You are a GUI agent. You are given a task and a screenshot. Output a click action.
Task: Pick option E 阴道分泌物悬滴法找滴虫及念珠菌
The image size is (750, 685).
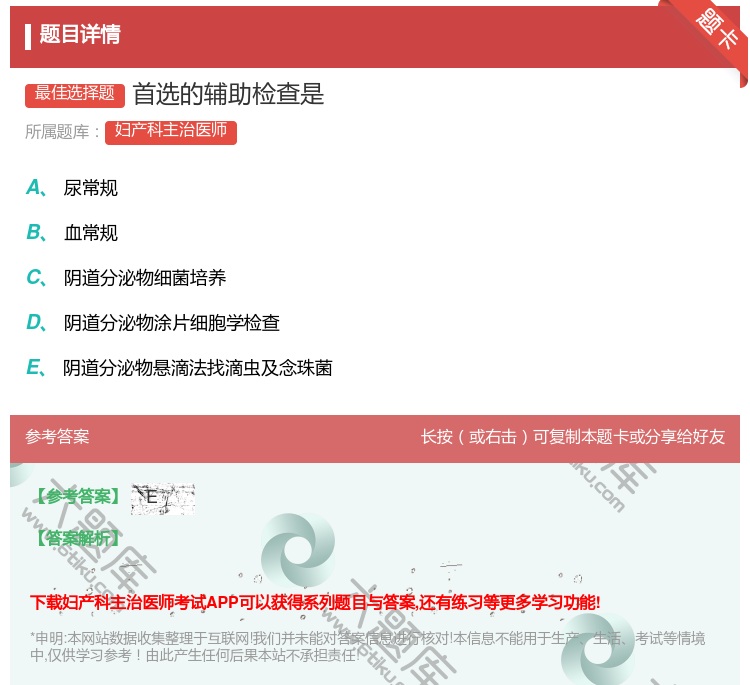click(179, 368)
